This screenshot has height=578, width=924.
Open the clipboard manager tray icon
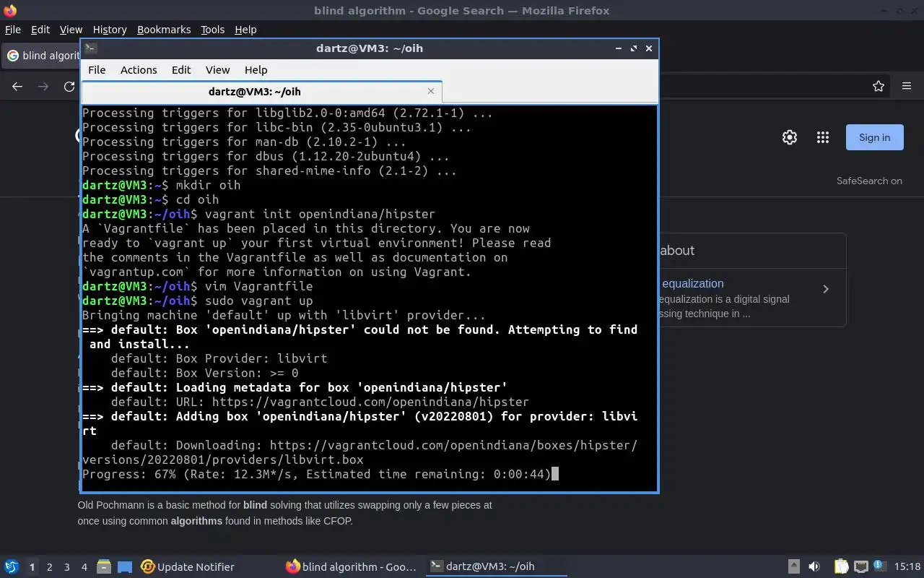coord(841,567)
